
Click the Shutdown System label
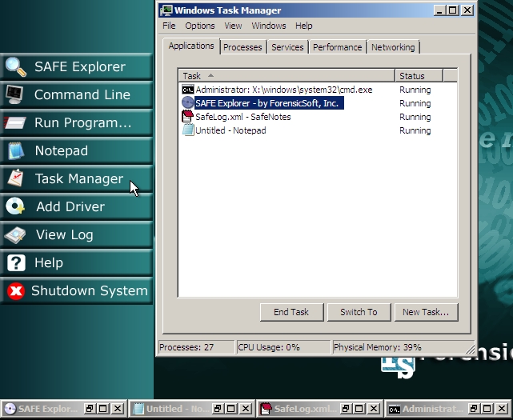[90, 290]
